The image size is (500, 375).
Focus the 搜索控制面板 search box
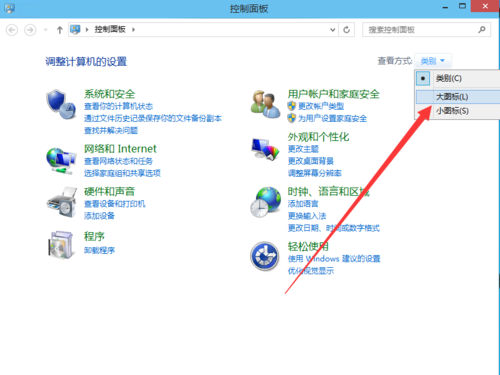pyautogui.click(x=426, y=30)
